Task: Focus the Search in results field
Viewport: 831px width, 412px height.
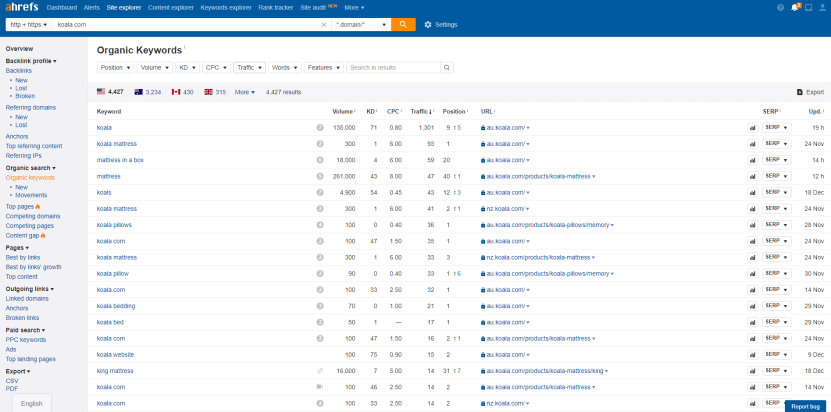Action: (394, 67)
